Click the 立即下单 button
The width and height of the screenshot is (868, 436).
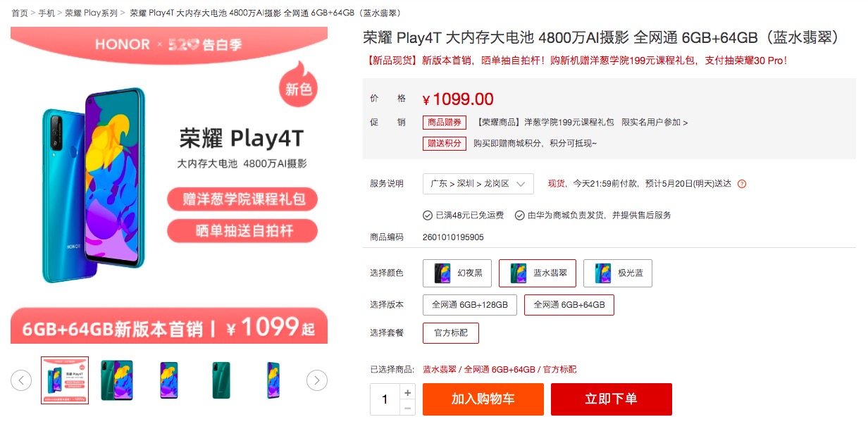coord(612,399)
